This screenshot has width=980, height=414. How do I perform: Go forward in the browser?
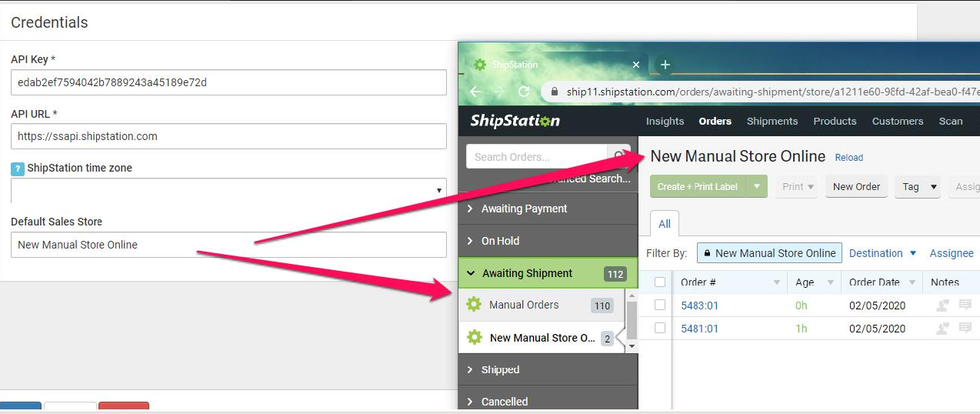[x=499, y=92]
